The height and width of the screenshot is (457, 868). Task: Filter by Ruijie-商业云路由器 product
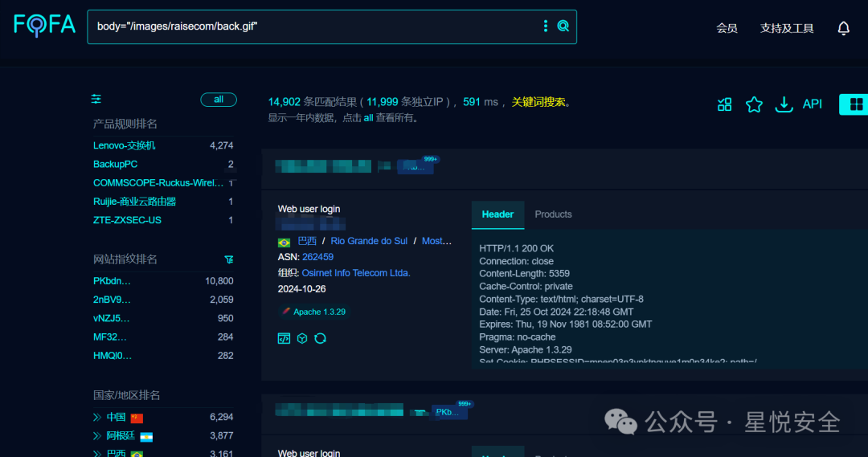coord(134,202)
